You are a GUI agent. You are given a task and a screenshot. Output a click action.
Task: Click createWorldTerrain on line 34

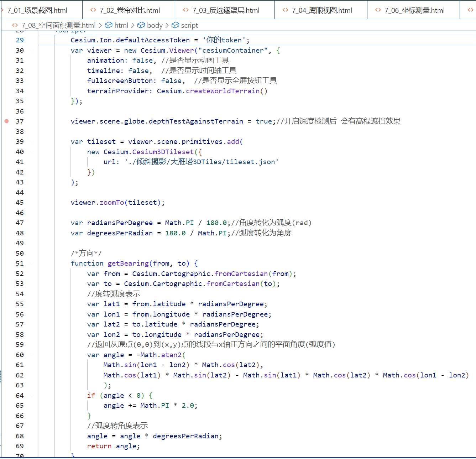pos(223,91)
